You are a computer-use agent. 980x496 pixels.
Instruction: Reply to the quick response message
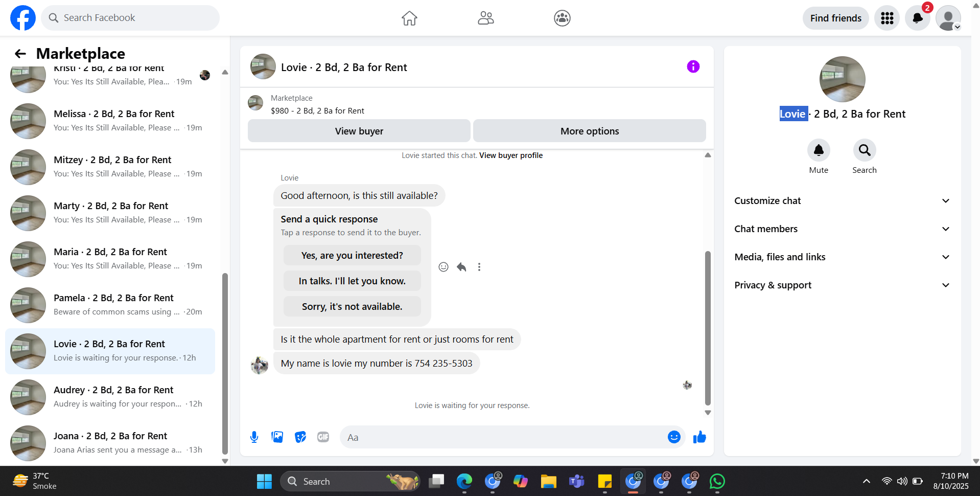coord(461,267)
